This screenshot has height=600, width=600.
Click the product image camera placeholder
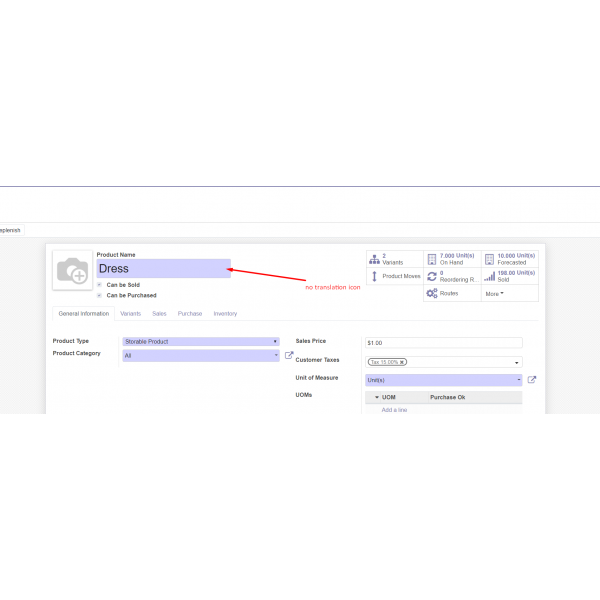click(x=73, y=270)
